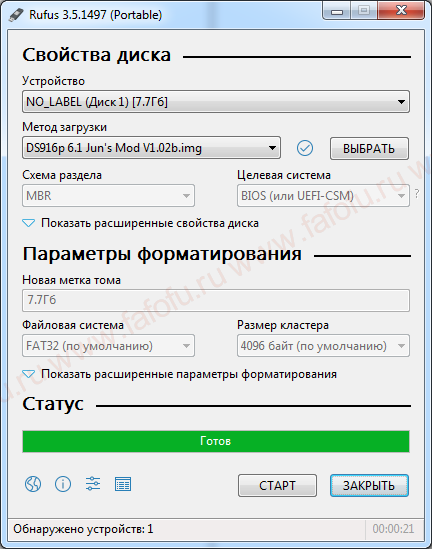
Task: Open the Файловая система FAT32 dropdown
Action: coord(108,346)
